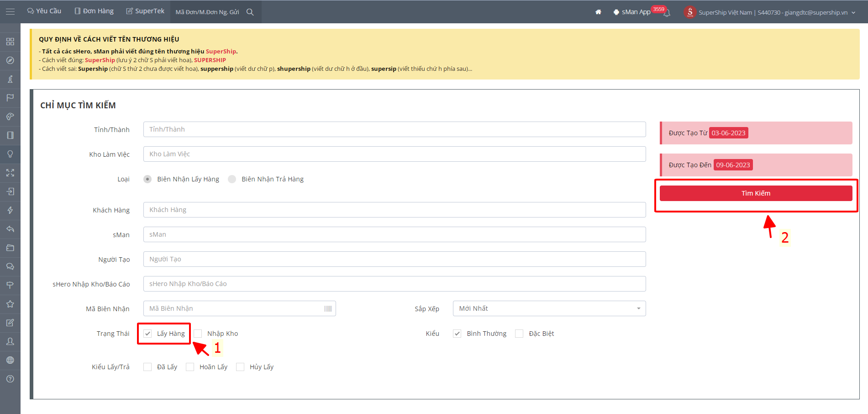The height and width of the screenshot is (414, 868).
Task: Open the hamburger menu at top left
Action: click(10, 11)
